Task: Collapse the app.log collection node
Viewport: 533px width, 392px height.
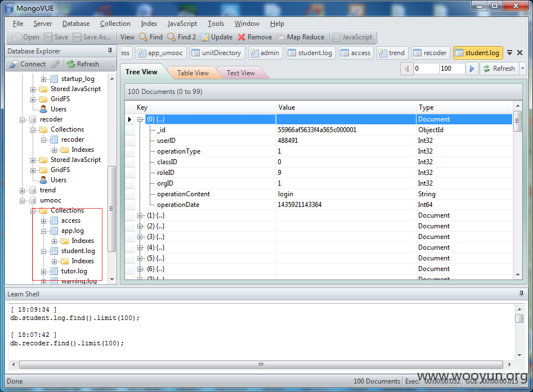Action: point(43,231)
